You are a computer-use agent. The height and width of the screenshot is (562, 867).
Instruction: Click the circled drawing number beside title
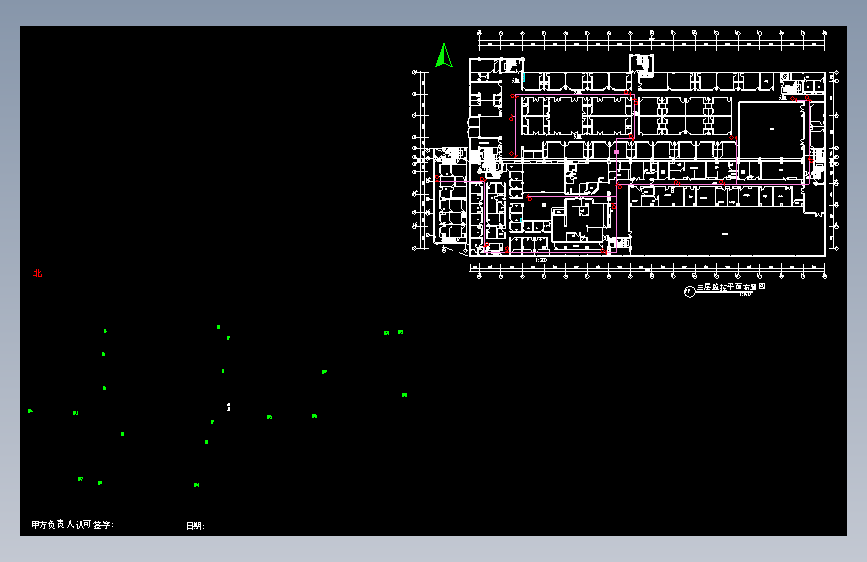pos(689,292)
